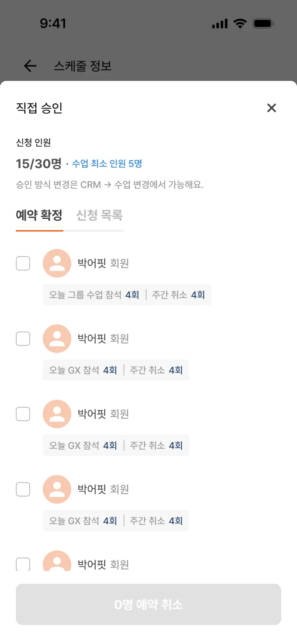Tap the third member's avatar icon
The image size is (297, 644).
(x=57, y=414)
